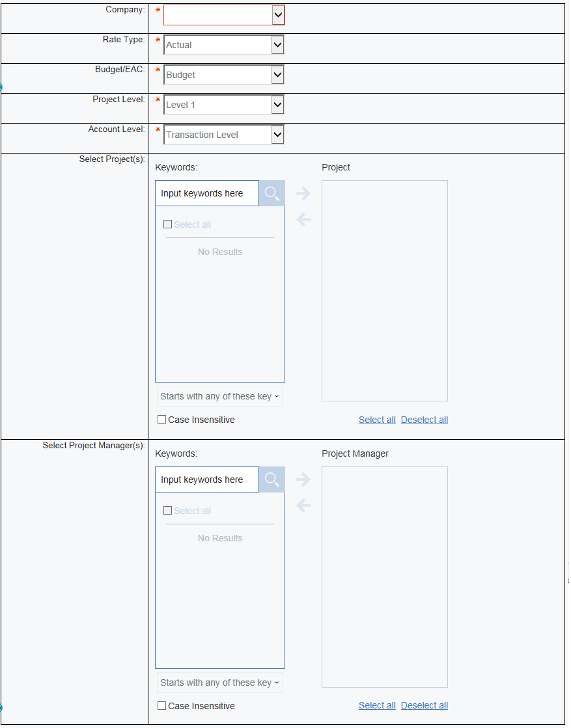Check Select all in project manager keyword results

coord(168,511)
